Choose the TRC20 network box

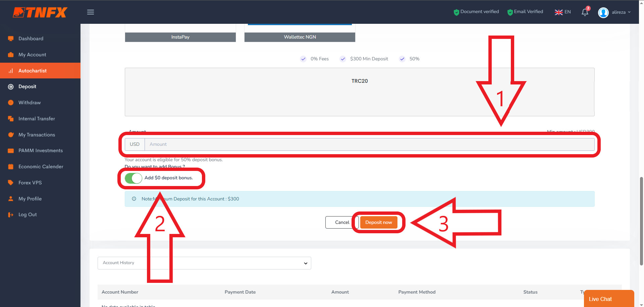point(360,92)
